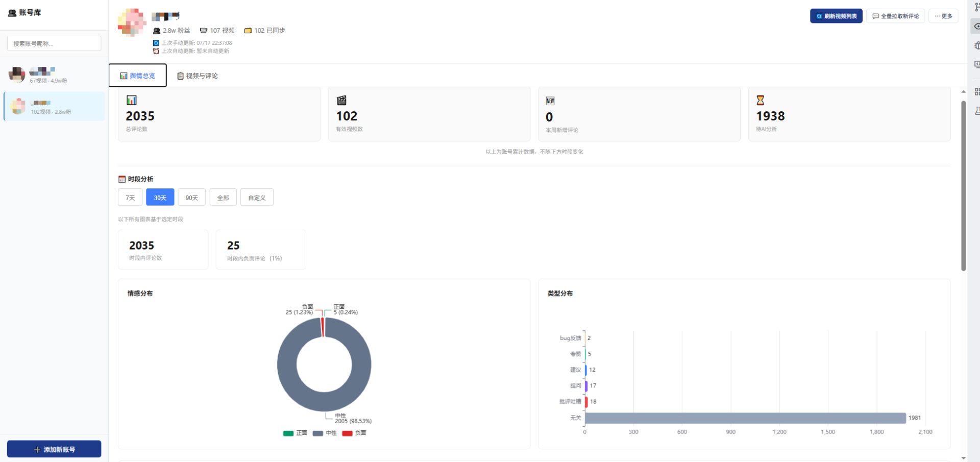Add a new account with 添加新账号
Viewport: 980px width, 462px height.
(54, 449)
